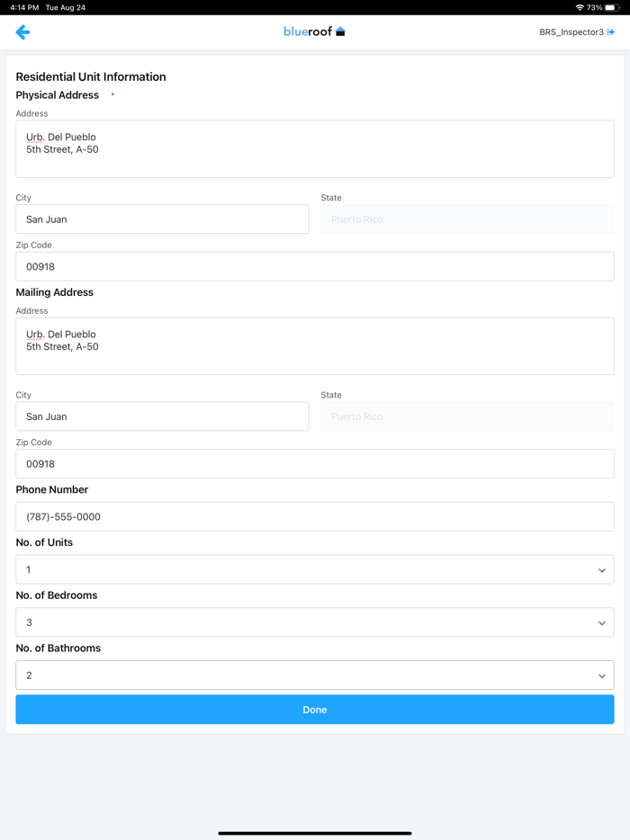Screen dimensions: 630x840
Task: Focus the Mailing Address City field
Action: click(162, 416)
